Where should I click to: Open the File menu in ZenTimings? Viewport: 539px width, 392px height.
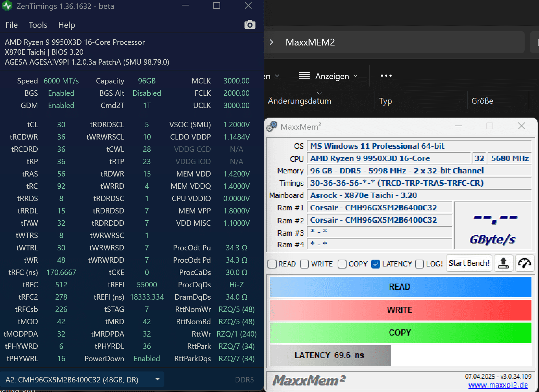click(x=12, y=25)
